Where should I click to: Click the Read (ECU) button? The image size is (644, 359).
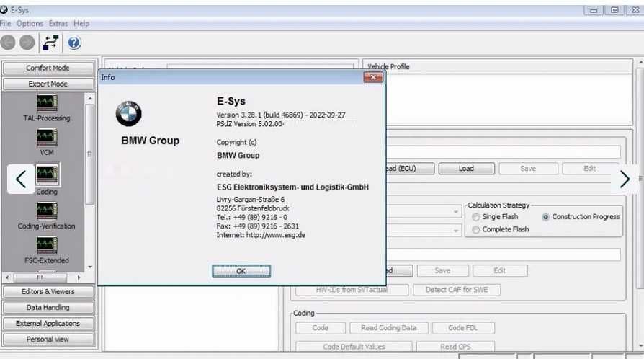(x=410, y=169)
